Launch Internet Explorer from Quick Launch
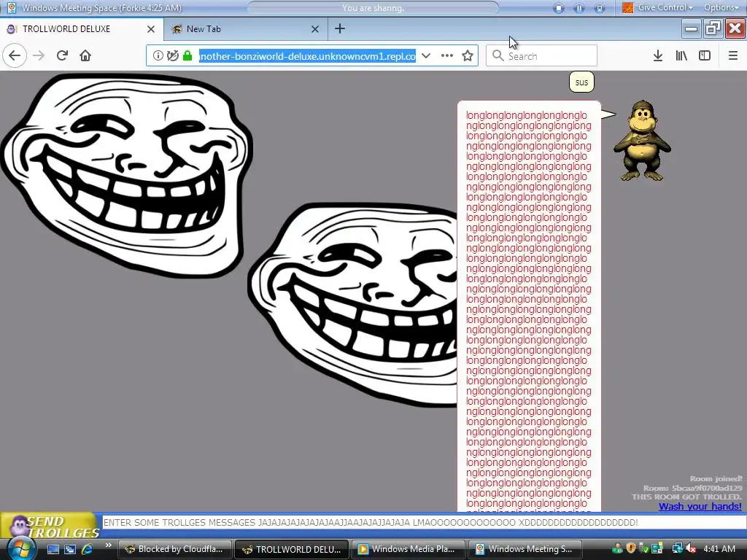The image size is (747, 560). [88, 549]
